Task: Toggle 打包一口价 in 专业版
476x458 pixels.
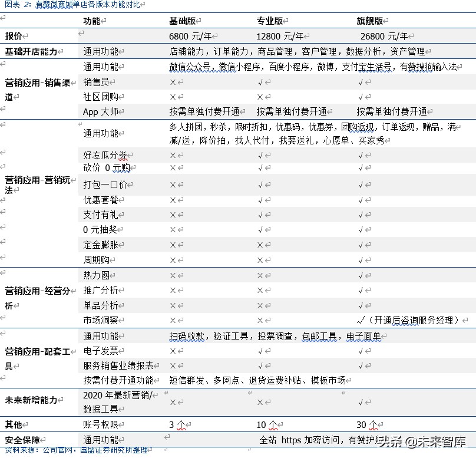Action: (259, 185)
